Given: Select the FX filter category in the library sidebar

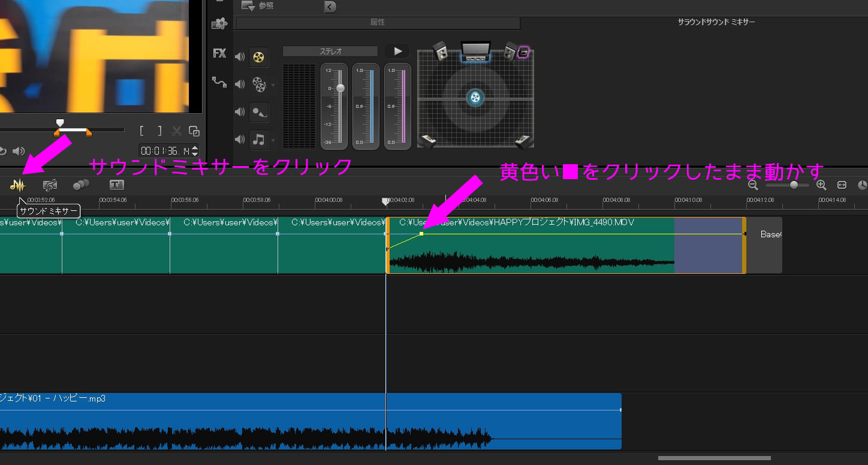Looking at the screenshot, I should point(219,53).
